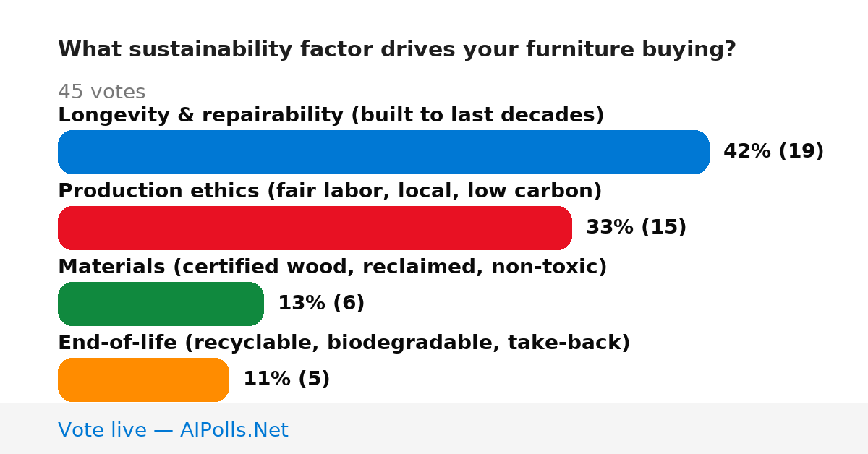Viewport: 868px width, 454px height.
Task: Click the 45 votes count
Action: point(101,92)
